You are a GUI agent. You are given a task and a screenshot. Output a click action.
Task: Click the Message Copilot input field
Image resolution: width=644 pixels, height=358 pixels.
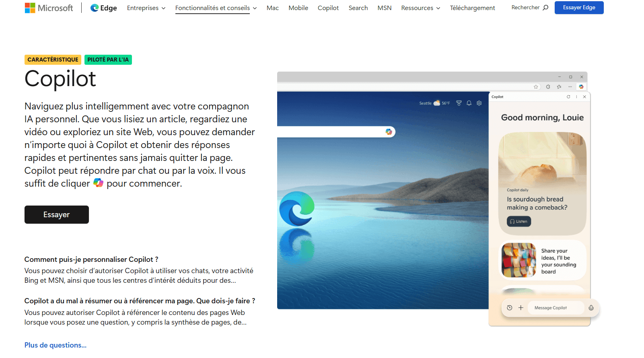[556, 308]
